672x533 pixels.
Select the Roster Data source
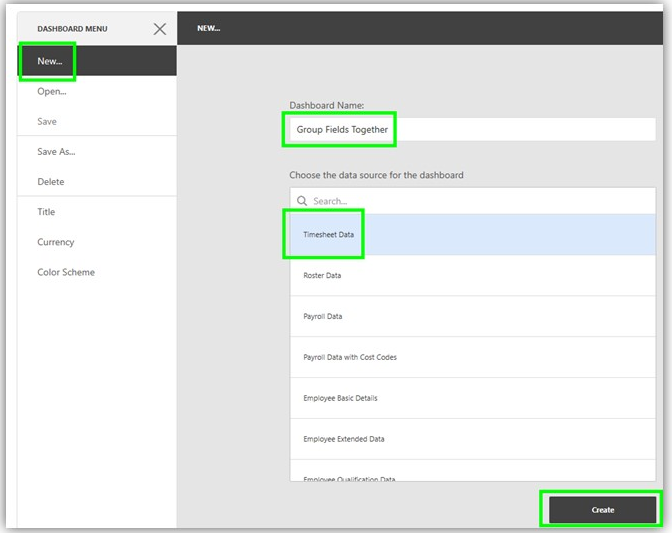[473, 275]
